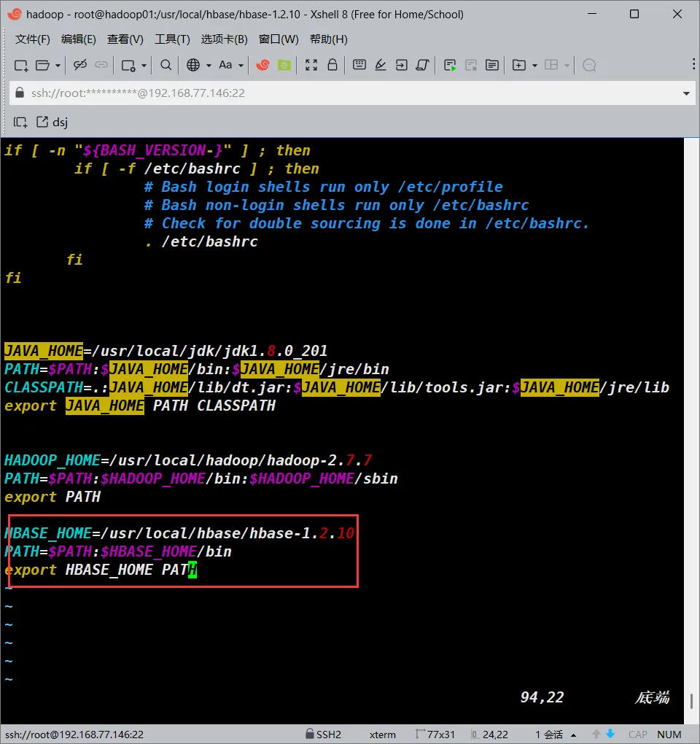This screenshot has height=744, width=700.
Task: Click the greyed script stop icon
Action: pyautogui.click(x=471, y=65)
